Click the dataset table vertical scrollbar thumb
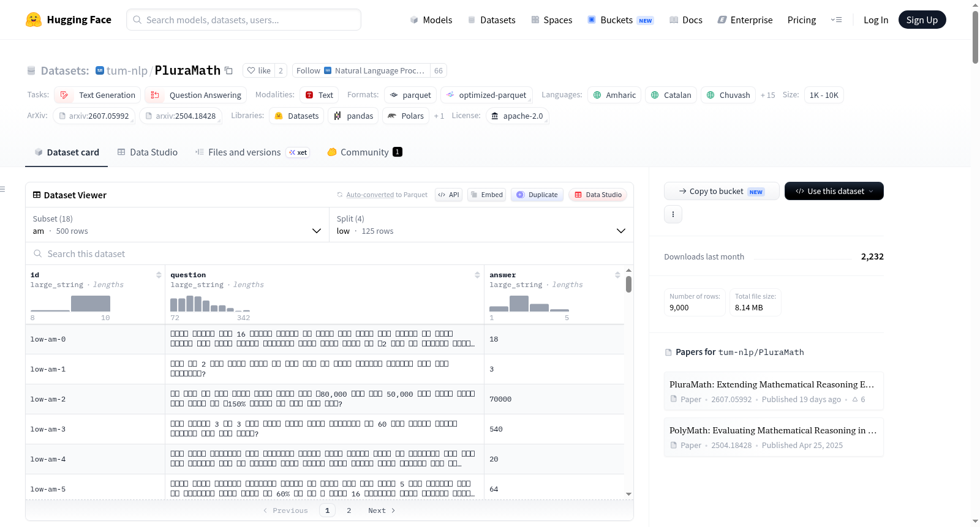 coord(628,284)
